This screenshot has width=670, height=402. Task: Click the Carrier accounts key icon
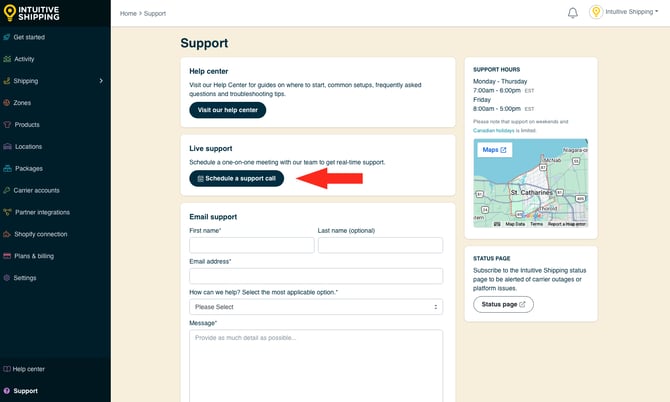click(x=7, y=190)
